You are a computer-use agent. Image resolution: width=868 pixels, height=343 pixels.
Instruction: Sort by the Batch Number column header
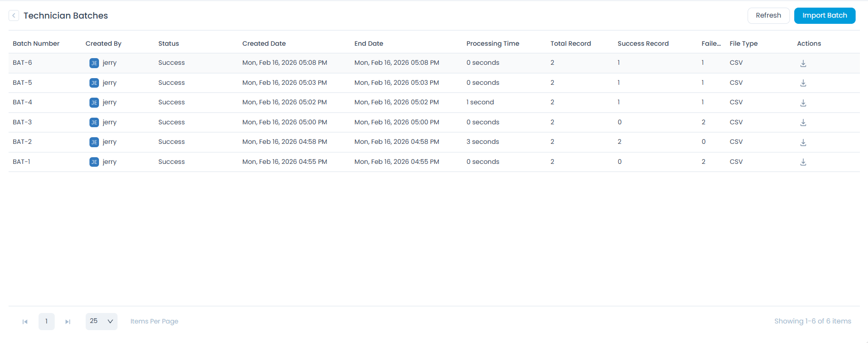pyautogui.click(x=36, y=43)
